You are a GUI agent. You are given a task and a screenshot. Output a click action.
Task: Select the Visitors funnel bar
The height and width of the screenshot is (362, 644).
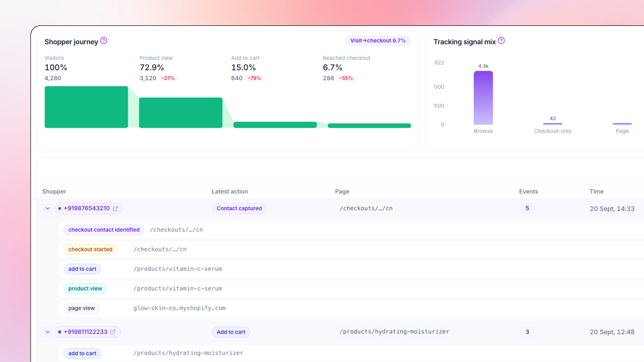86,107
